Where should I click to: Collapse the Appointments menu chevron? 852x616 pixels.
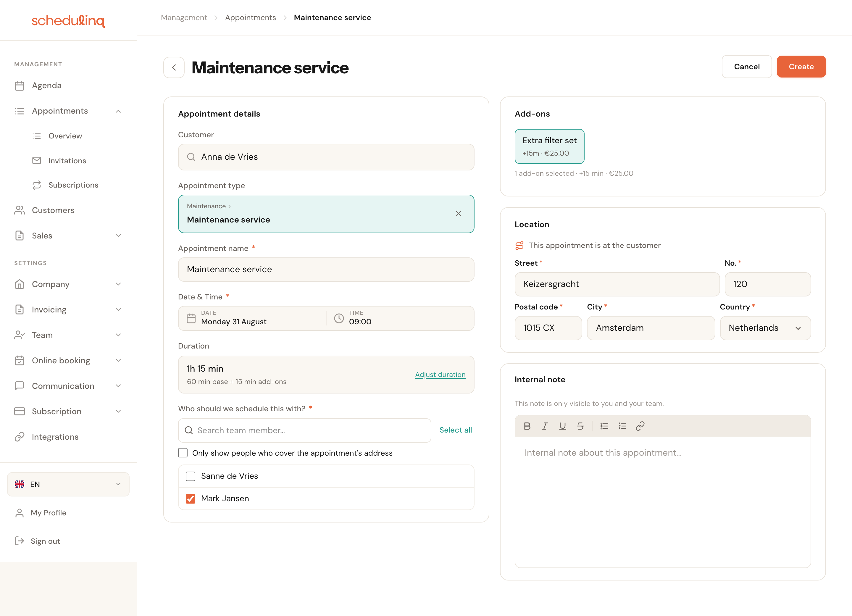(x=118, y=111)
